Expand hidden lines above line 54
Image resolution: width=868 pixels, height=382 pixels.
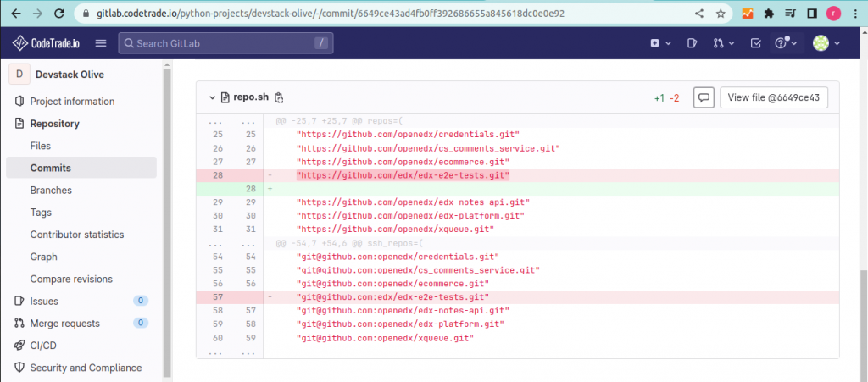pyautogui.click(x=229, y=243)
